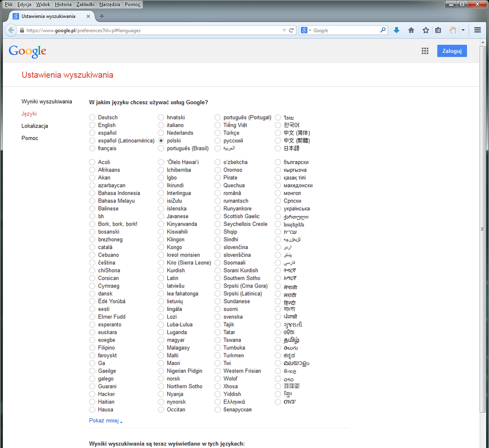Select the polski radio button
The height and width of the screenshot is (448, 489).
coord(161,141)
